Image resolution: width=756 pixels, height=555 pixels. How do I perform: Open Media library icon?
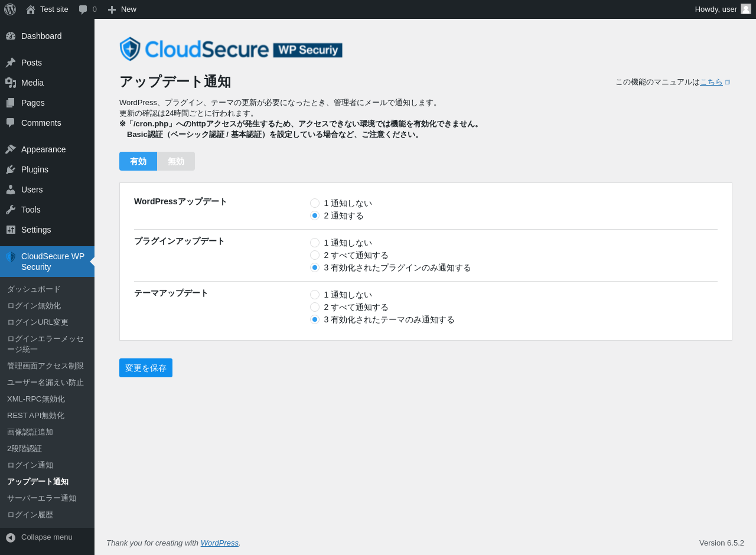[11, 83]
